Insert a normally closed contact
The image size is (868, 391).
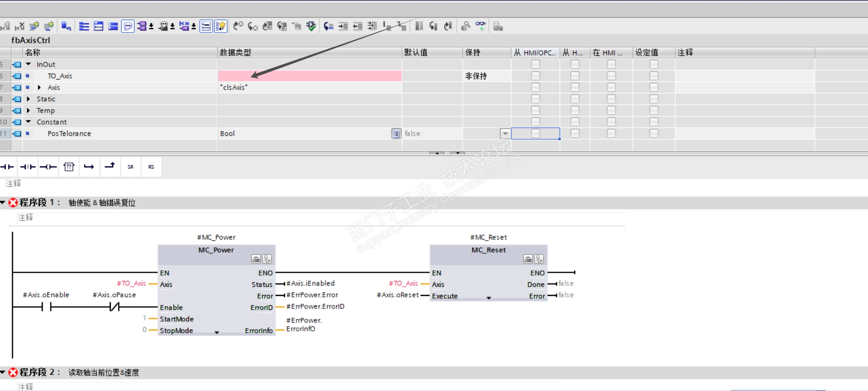[x=28, y=167]
